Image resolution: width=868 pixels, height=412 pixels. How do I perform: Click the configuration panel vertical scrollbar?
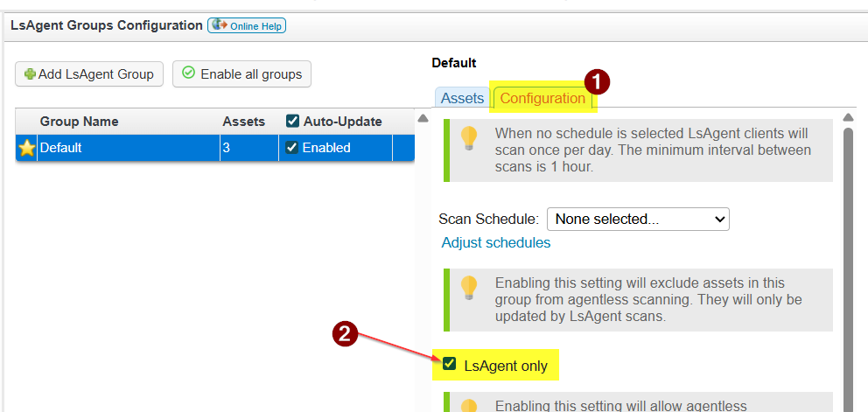(848, 262)
